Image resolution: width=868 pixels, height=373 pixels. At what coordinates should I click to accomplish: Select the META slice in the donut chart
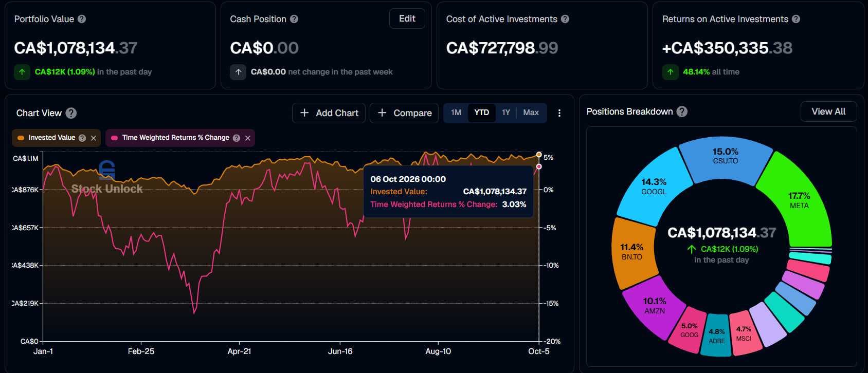[x=799, y=200]
